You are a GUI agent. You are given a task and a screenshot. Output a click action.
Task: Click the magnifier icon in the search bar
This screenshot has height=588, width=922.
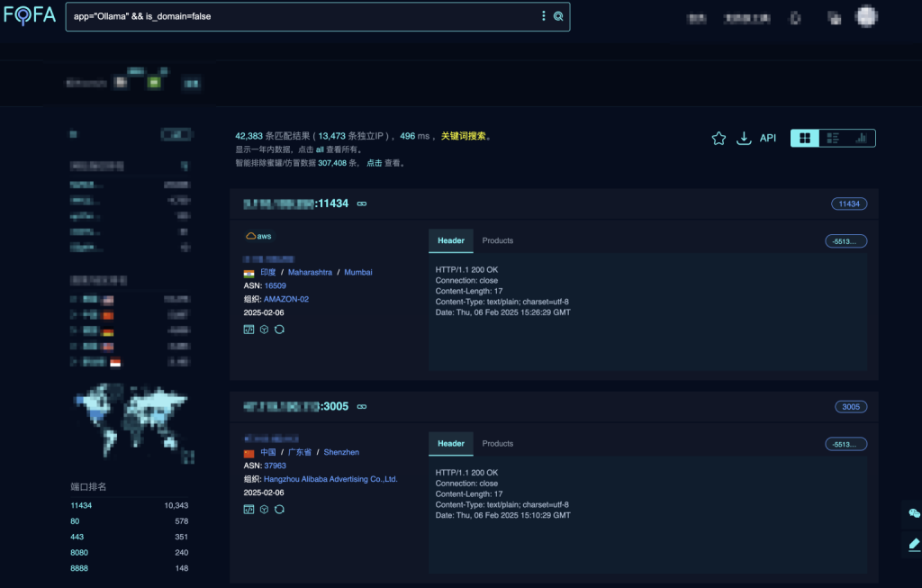558,17
